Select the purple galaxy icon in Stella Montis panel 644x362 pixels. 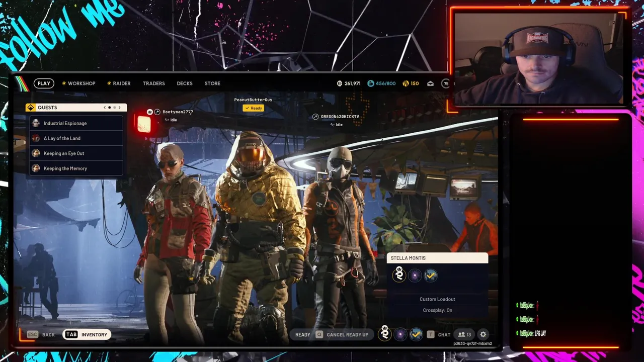(415, 276)
